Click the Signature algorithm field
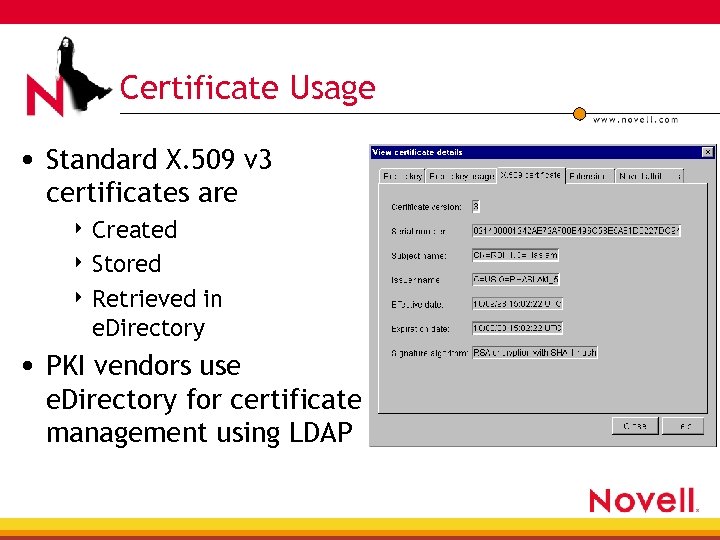The width and height of the screenshot is (720, 540). (535, 352)
